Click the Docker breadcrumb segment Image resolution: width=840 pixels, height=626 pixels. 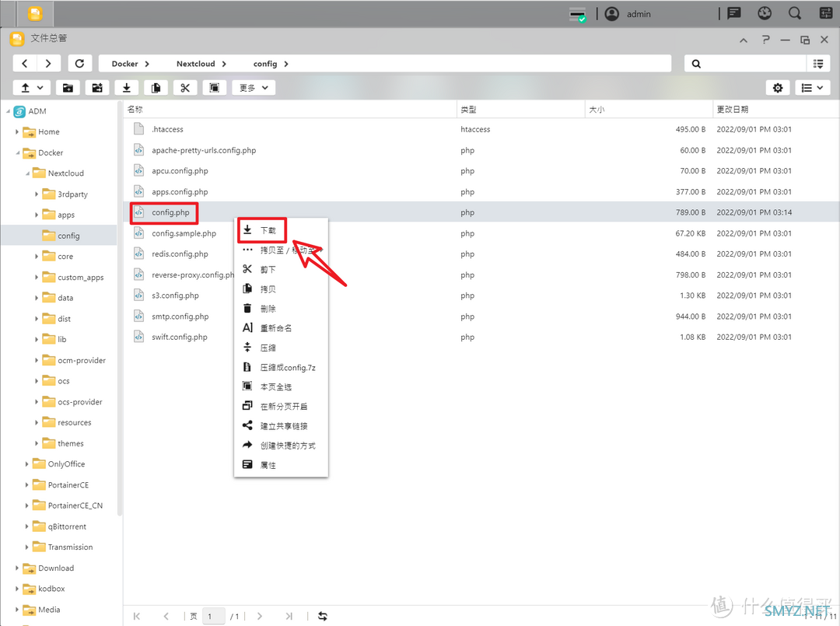[x=124, y=64]
